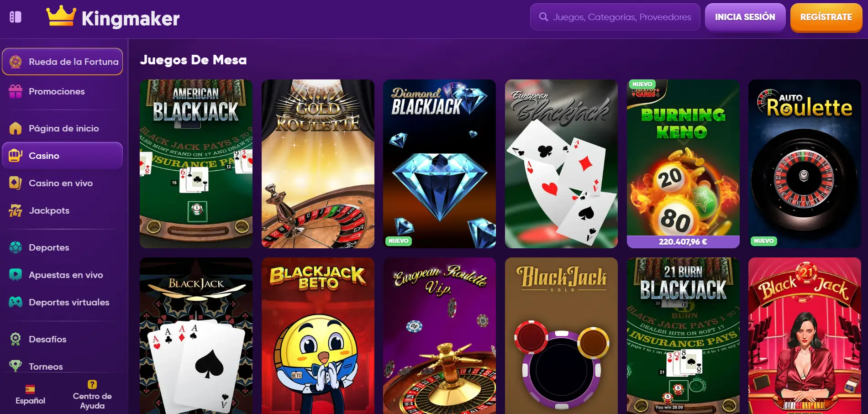The width and height of the screenshot is (868, 414).
Task: Click the Kingmaker crown logo
Action: [x=61, y=16]
